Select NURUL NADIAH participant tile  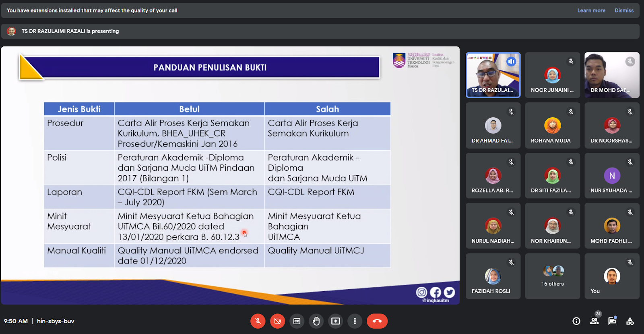(493, 226)
